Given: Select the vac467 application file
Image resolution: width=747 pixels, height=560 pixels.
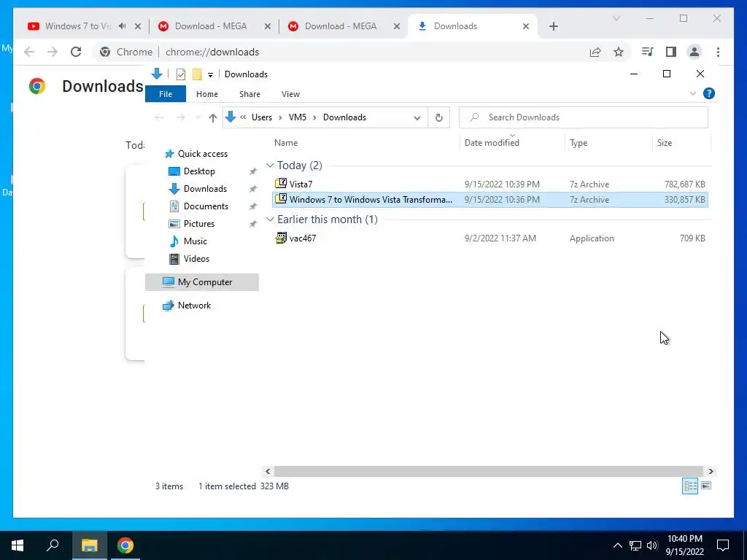Looking at the screenshot, I should pyautogui.click(x=490, y=238).
